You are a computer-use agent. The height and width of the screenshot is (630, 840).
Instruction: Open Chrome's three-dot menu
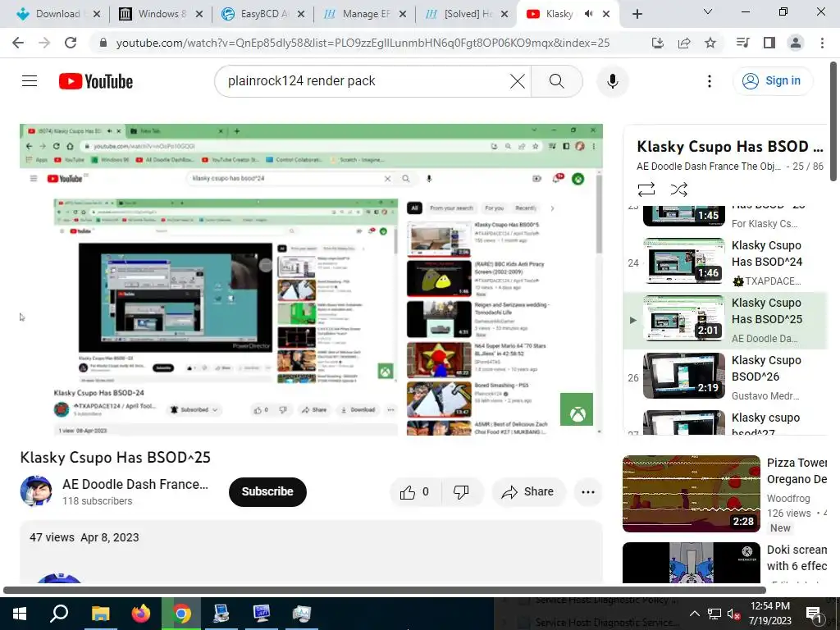pyautogui.click(x=822, y=43)
